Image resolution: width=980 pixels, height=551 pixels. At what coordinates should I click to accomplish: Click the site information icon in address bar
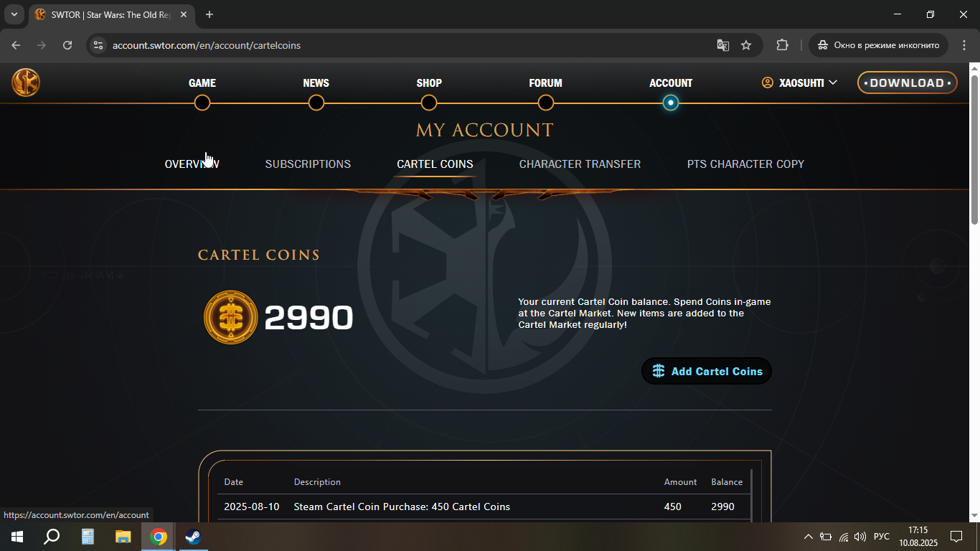pos(98,45)
